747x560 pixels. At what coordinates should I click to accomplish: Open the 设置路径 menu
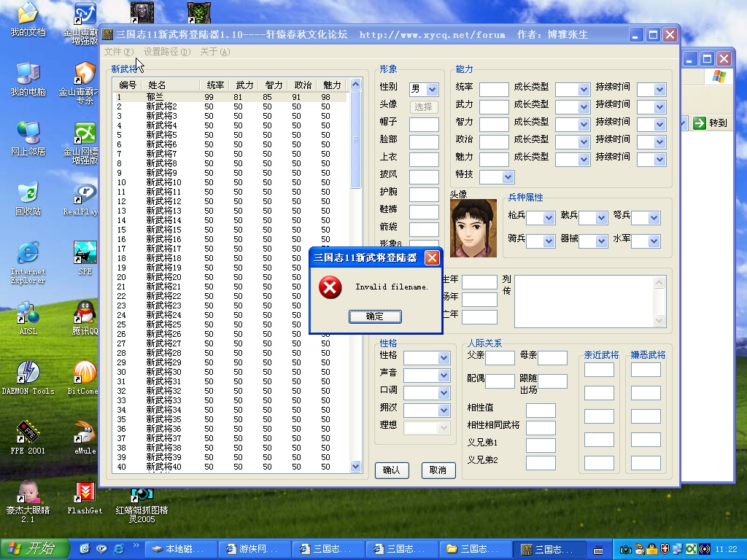coord(166,52)
